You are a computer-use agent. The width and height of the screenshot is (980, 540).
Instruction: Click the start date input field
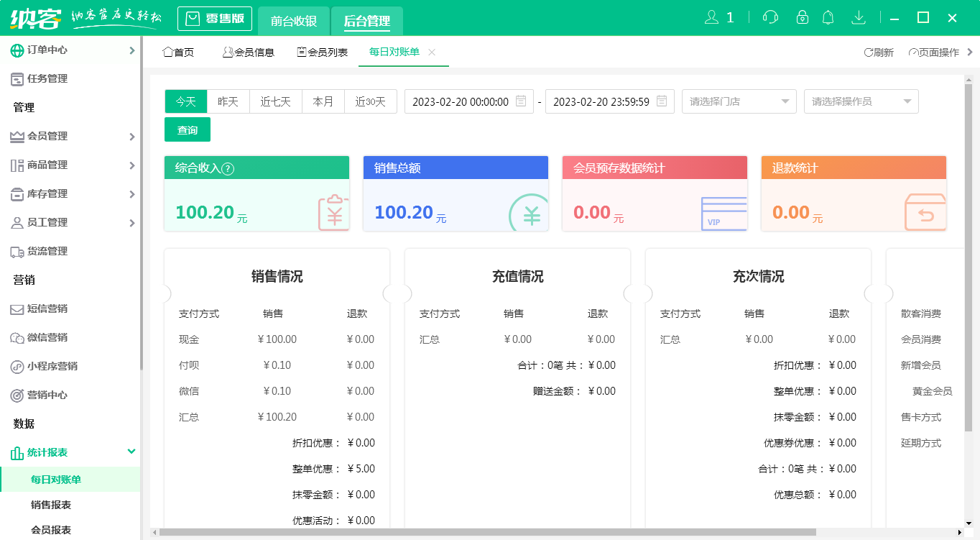463,101
